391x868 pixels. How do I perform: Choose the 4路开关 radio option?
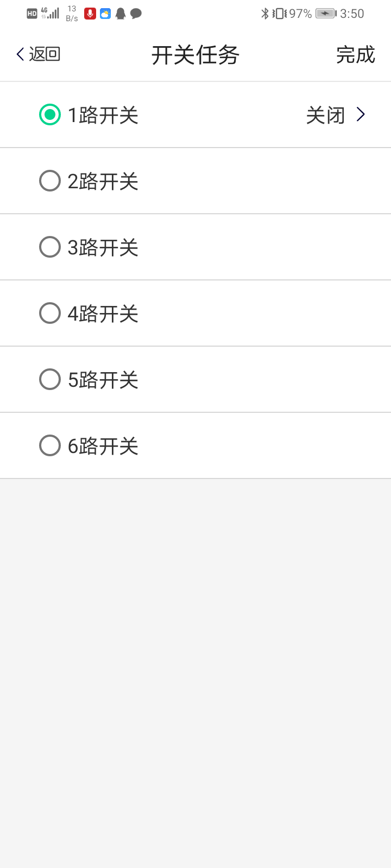(50, 313)
